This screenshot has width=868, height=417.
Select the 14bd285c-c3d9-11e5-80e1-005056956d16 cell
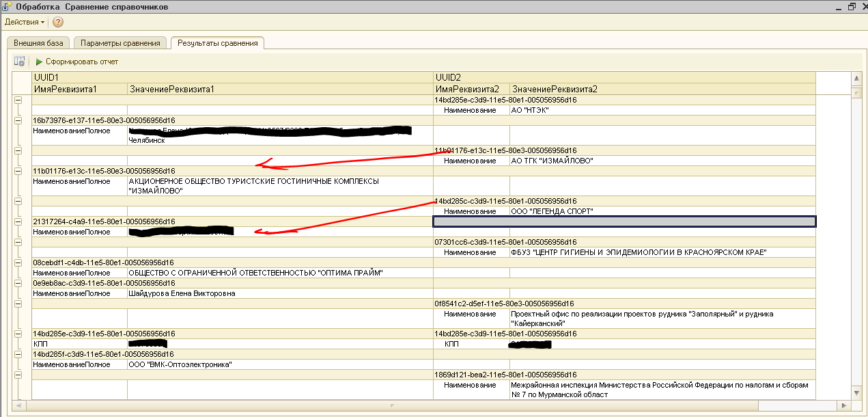click(624, 201)
